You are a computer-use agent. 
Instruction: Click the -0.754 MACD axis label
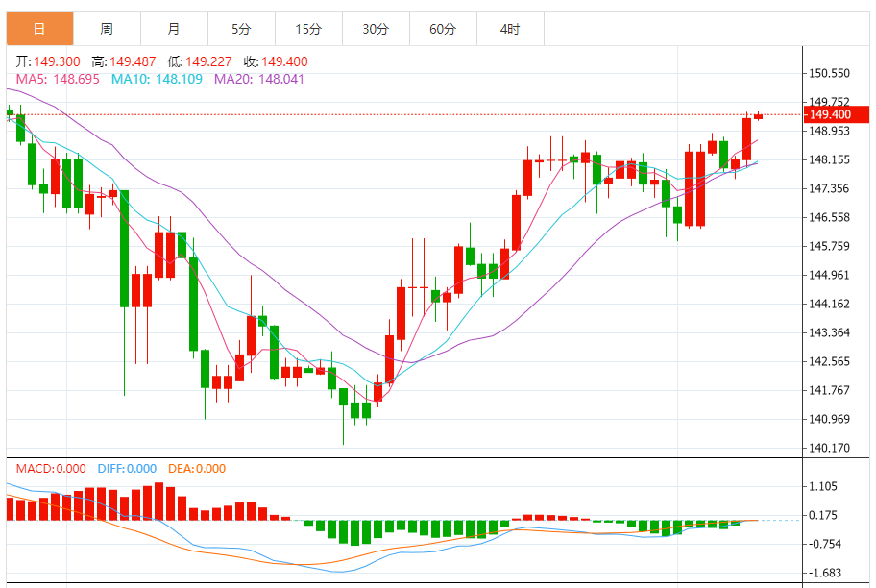tap(824, 544)
